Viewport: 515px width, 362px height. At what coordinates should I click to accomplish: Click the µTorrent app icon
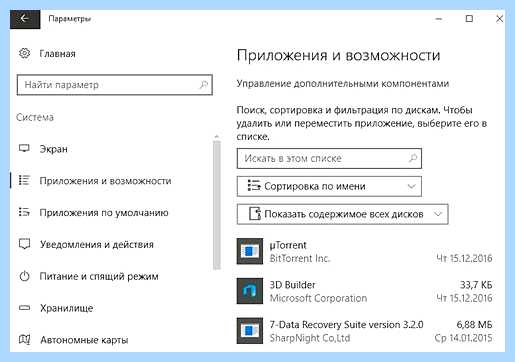click(250, 251)
